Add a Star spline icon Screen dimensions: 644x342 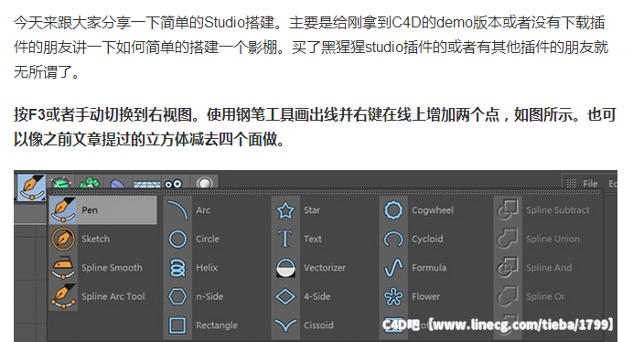pos(285,209)
